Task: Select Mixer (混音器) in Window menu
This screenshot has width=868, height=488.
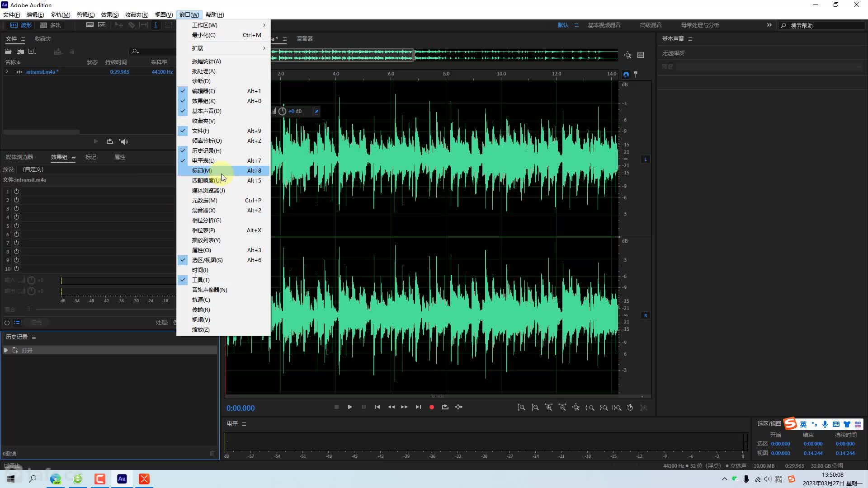Action: (223, 211)
